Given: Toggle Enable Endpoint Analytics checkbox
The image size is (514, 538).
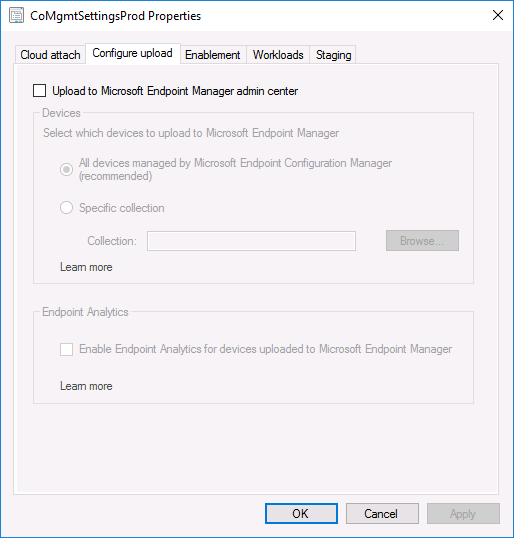Looking at the screenshot, I should point(66,349).
